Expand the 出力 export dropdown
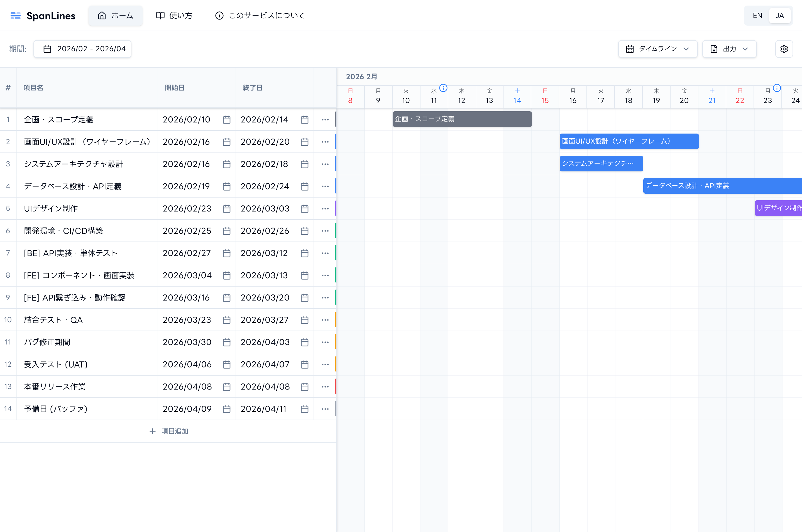The height and width of the screenshot is (532, 802). coord(729,49)
